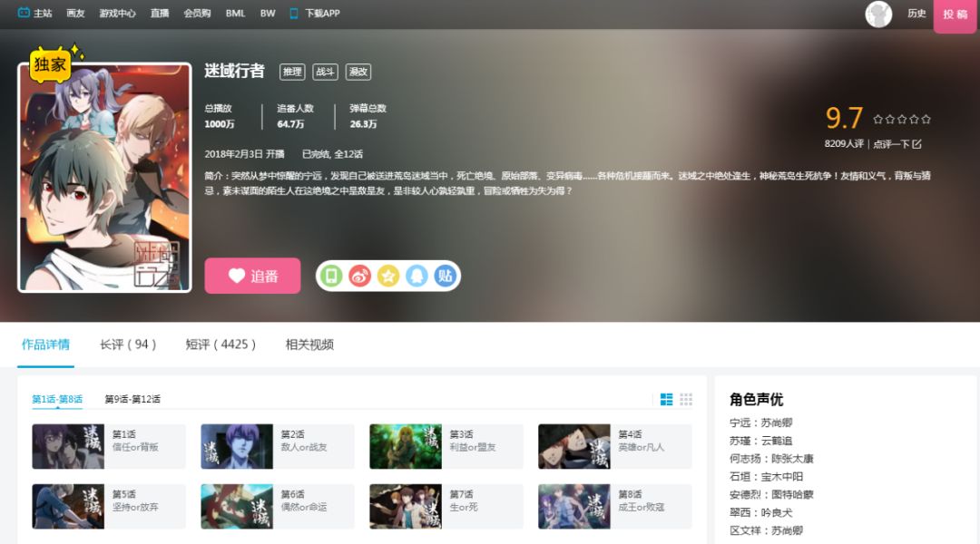This screenshot has width=980, height=544.
Task: Click the 角色声优 section heading
Action: tap(756, 400)
